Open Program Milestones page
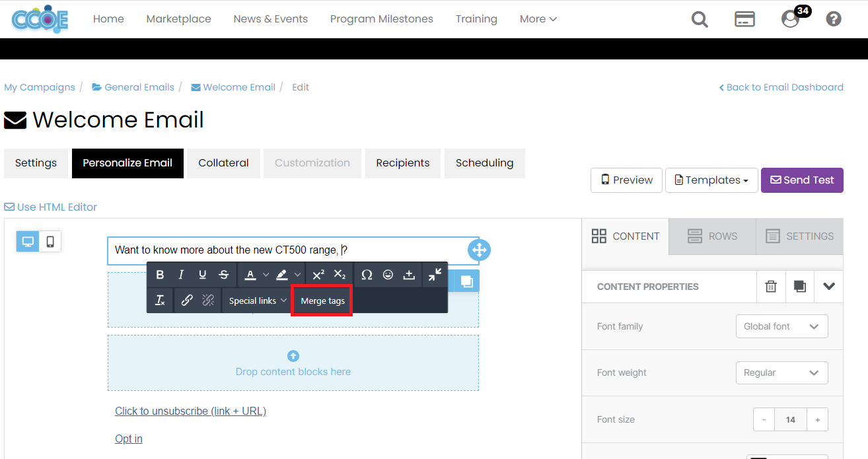Screen dimensions: 868x459 pos(382,19)
